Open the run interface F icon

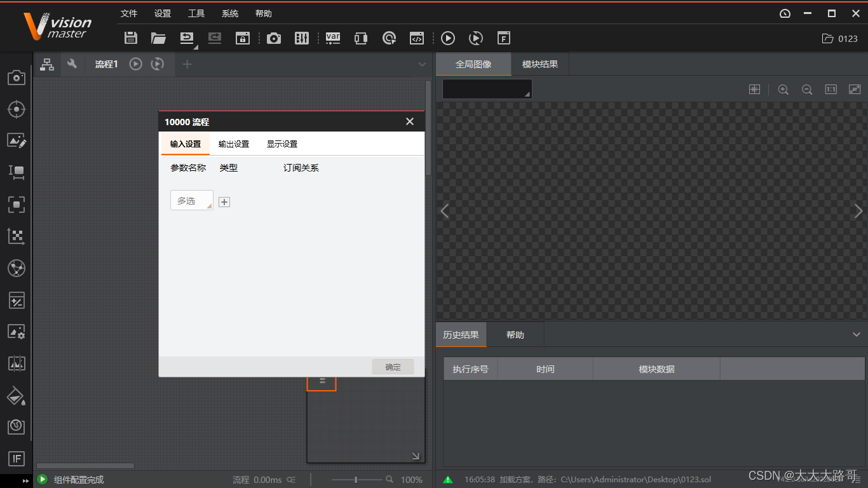[503, 38]
